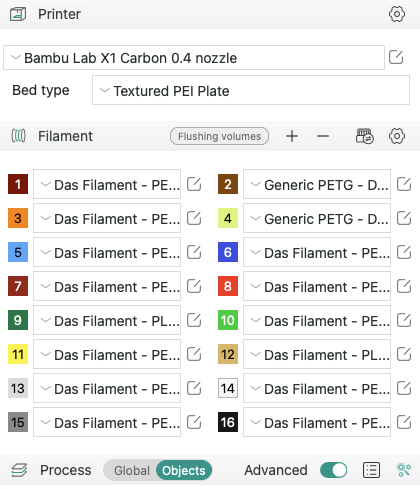Open printer settings gear icon
420x489 pixels.
click(397, 14)
